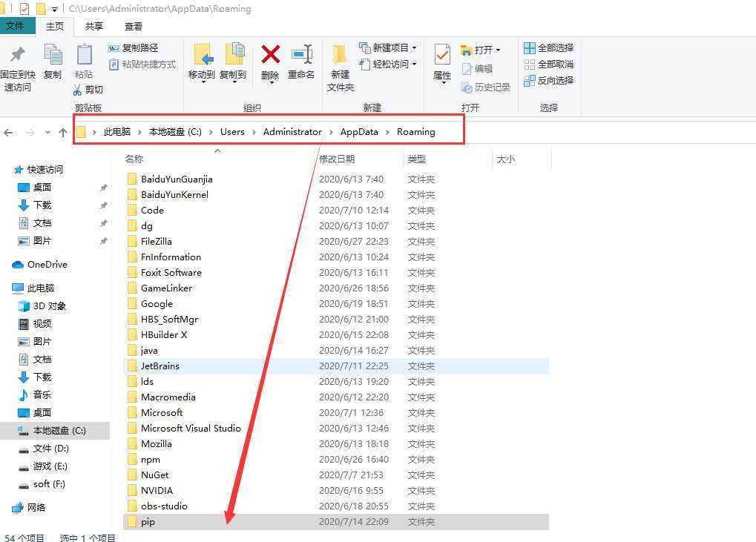Click Select none (全部取消)

549,64
